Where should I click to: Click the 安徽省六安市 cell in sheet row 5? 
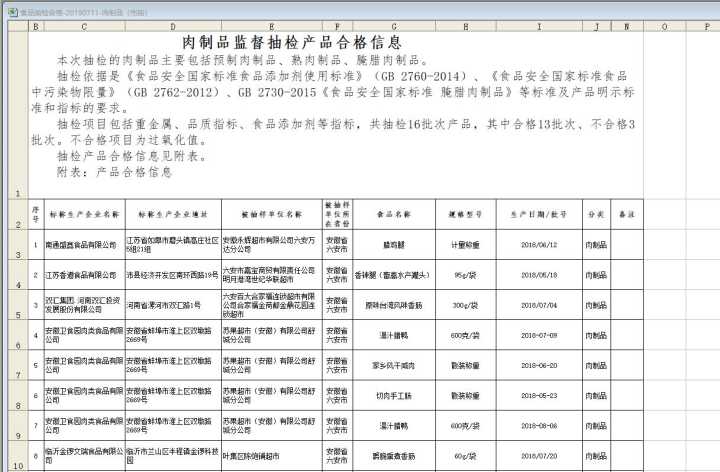coord(338,305)
